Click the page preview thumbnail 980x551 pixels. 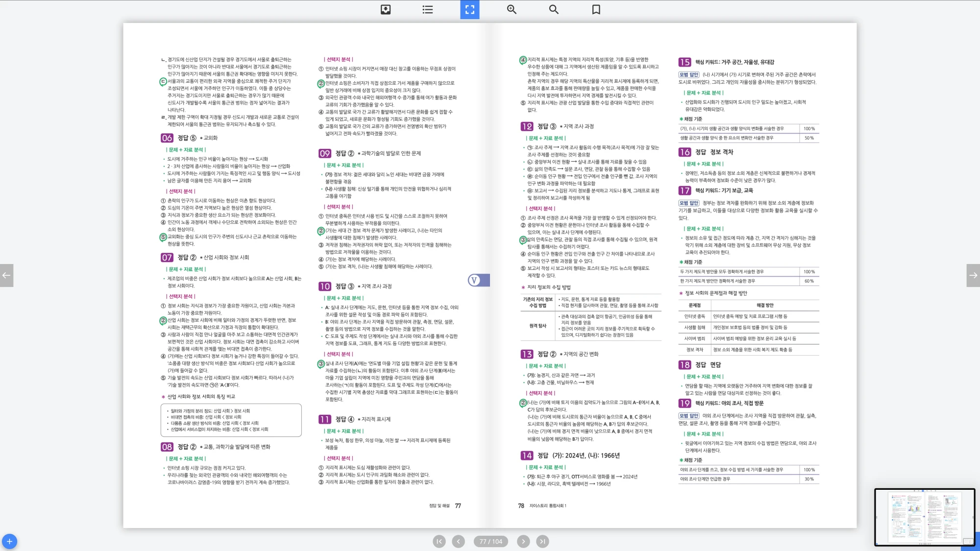coord(924,517)
